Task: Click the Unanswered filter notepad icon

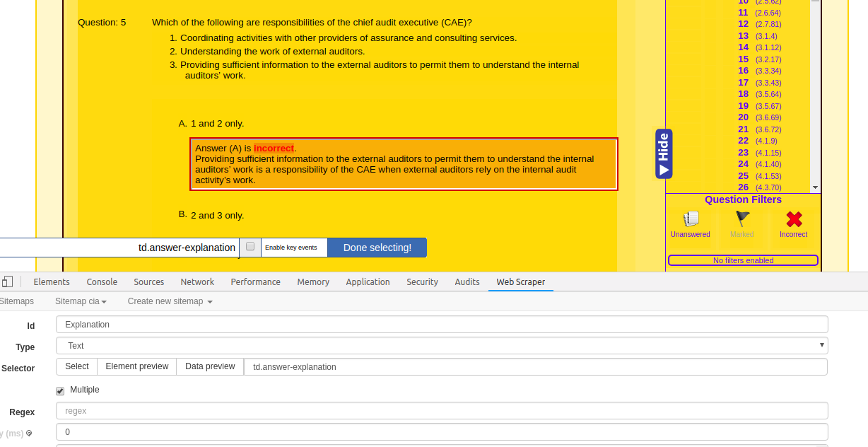Action: point(691,219)
